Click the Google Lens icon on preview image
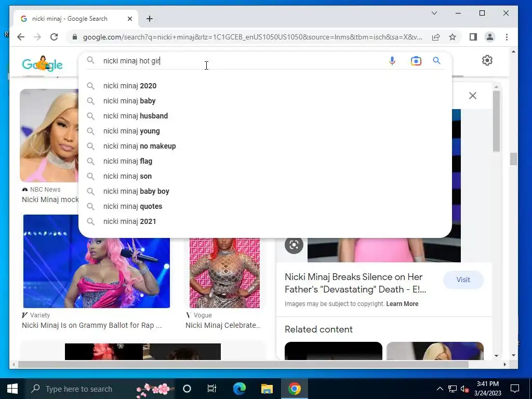Image resolution: width=532 pixels, height=399 pixels. point(294,245)
